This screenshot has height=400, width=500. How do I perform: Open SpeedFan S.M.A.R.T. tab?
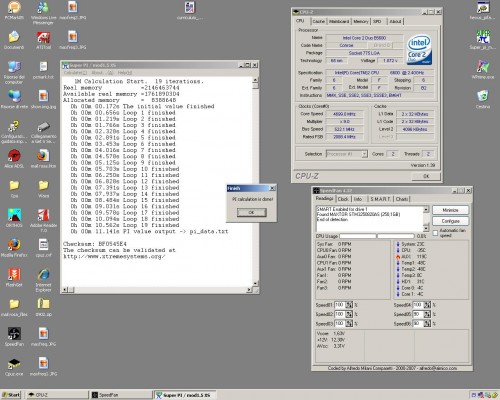pos(380,199)
